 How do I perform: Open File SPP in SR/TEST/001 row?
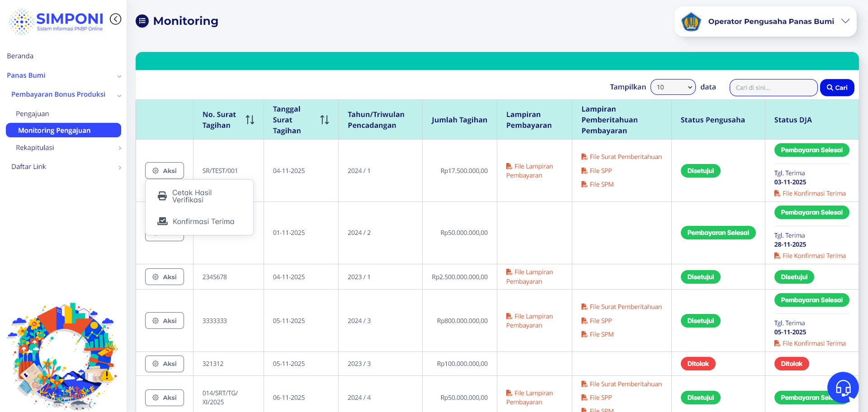coord(597,171)
